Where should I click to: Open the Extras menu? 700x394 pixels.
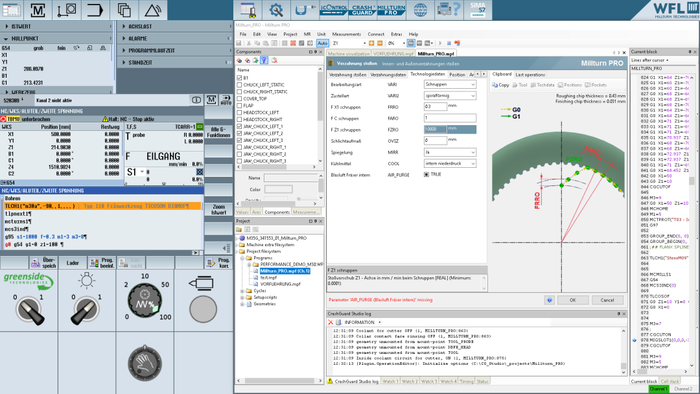tap(396, 34)
